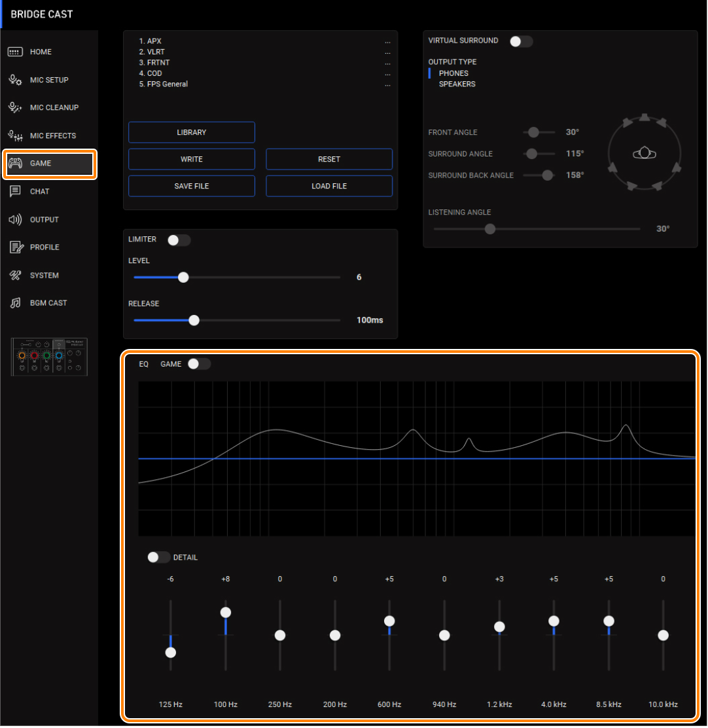This screenshot has height=728, width=708.
Task: Toggle the EQ Detail switch
Action: click(x=158, y=557)
